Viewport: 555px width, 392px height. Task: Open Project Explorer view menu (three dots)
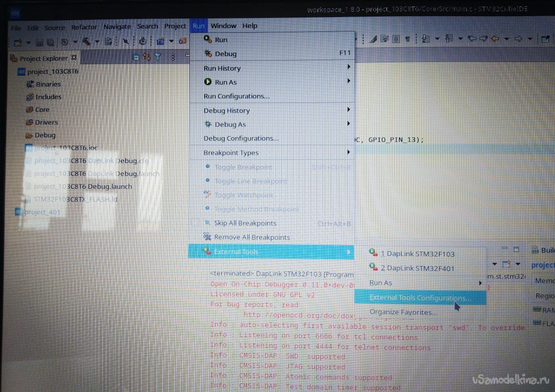click(x=173, y=57)
